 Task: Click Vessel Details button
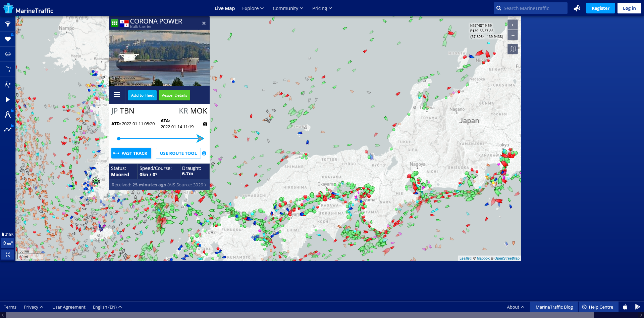174,95
